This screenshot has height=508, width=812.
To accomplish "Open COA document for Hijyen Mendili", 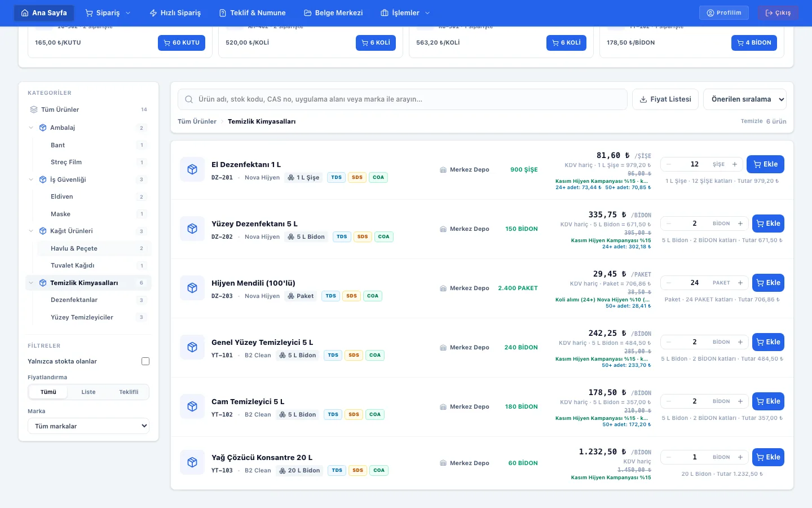I will [x=373, y=296].
